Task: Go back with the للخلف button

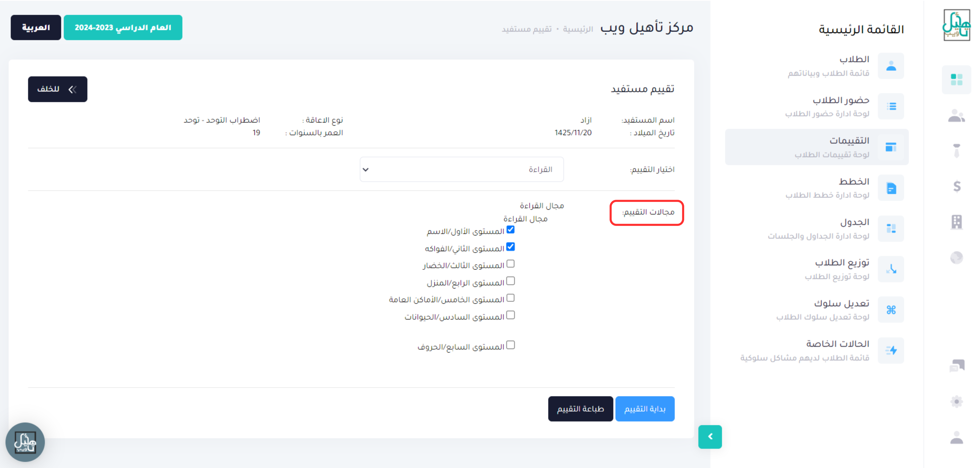Action: coord(57,89)
